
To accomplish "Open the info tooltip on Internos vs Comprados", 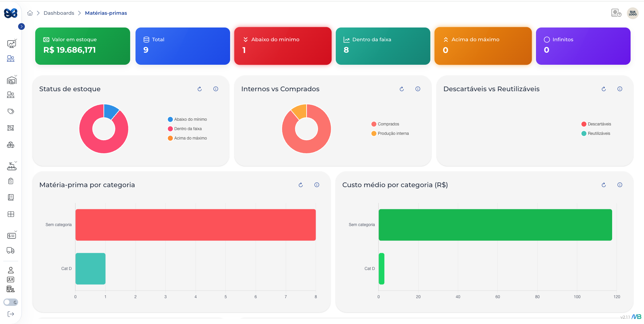I will 418,89.
